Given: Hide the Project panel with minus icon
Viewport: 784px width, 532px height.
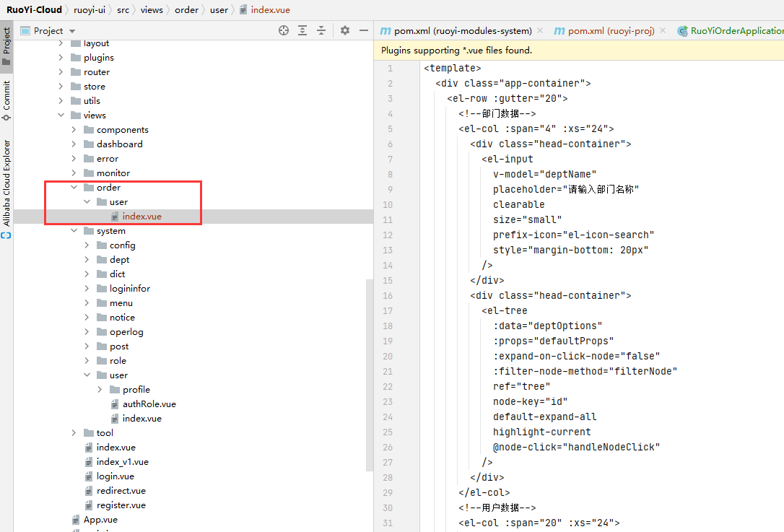Looking at the screenshot, I should [364, 30].
